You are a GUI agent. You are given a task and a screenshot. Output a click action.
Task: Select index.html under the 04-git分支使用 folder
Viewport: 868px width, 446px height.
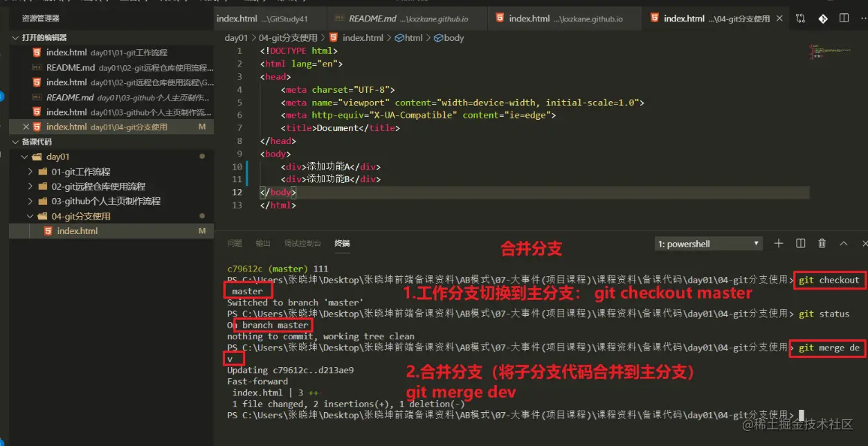(111, 231)
